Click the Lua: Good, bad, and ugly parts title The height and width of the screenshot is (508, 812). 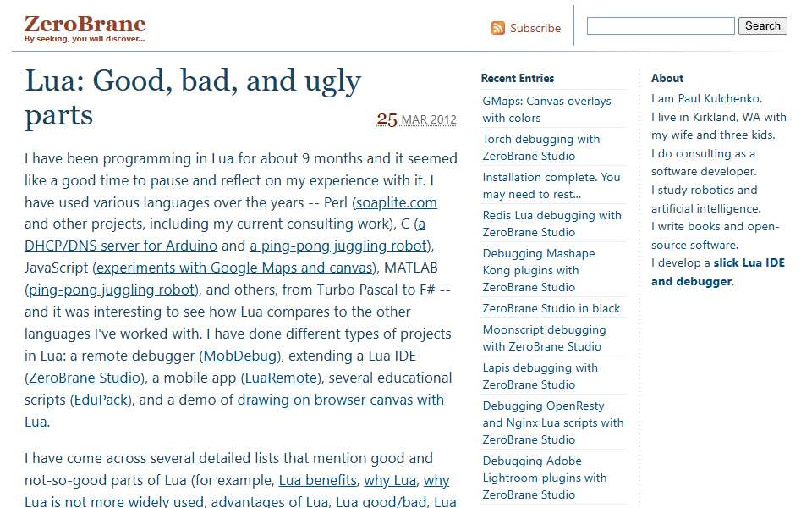point(193,97)
